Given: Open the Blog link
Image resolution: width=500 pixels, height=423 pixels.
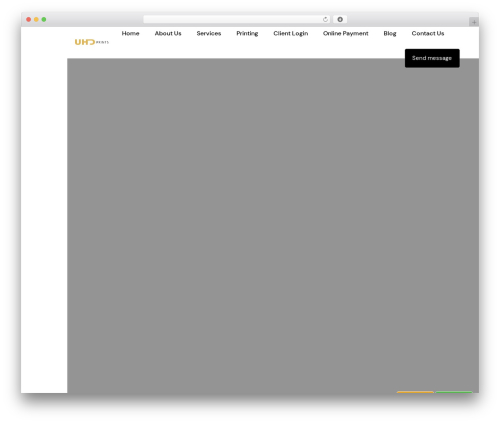Looking at the screenshot, I should [x=390, y=34].
